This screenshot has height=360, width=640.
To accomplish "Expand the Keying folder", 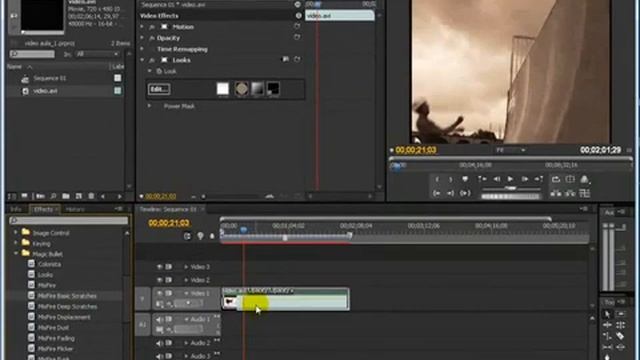I will pos(16,243).
